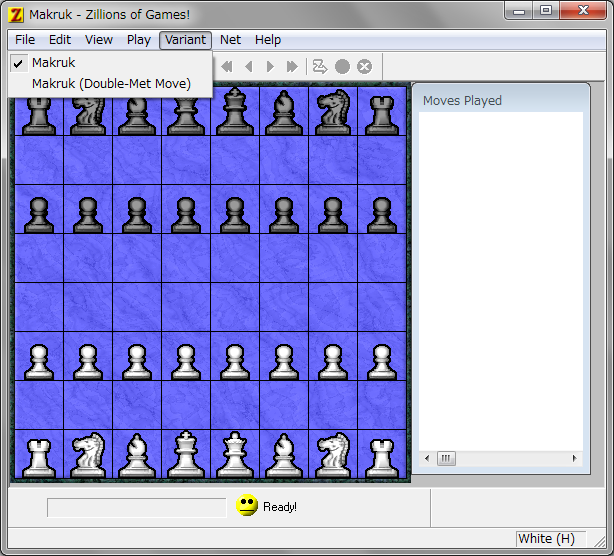Select the black bishop left of the black knight

pos(284,113)
